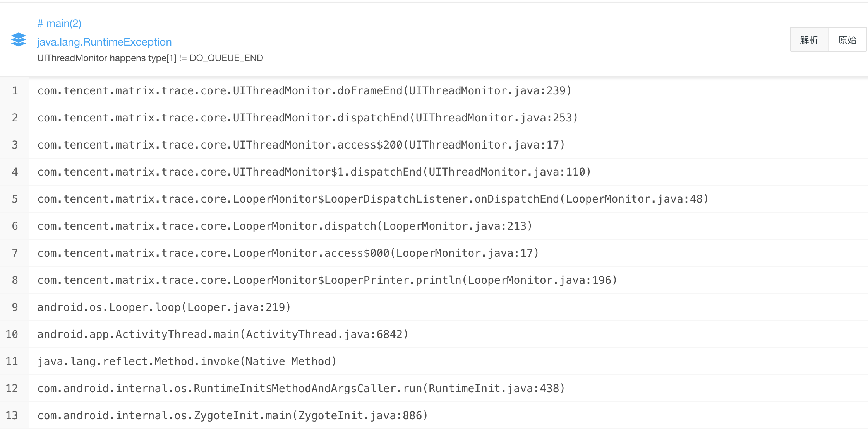Switch to 解析 (parsed) view
Viewport: 868px width, 437px height.
click(x=809, y=40)
